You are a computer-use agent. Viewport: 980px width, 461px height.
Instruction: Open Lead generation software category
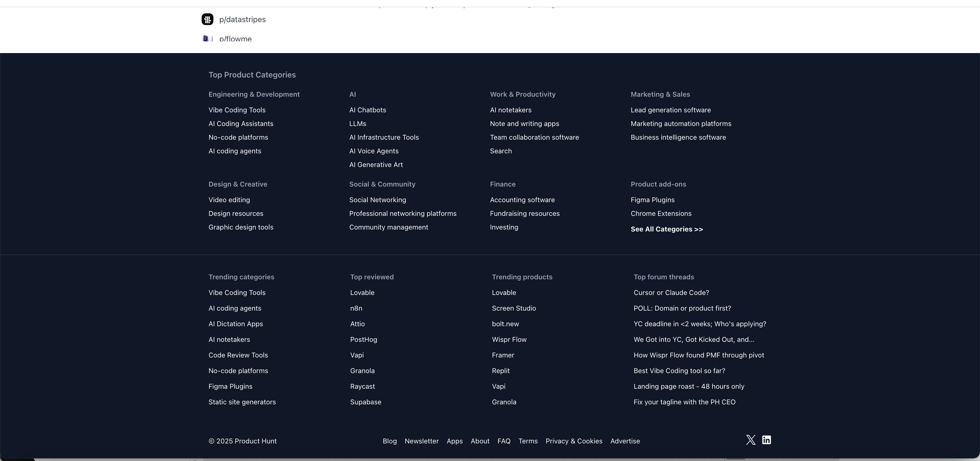pyautogui.click(x=671, y=110)
